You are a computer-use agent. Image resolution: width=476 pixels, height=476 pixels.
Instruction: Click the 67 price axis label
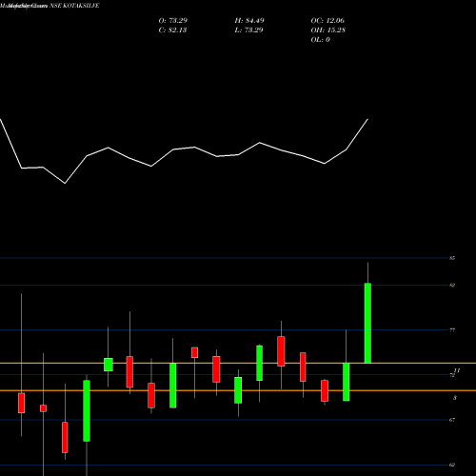point(452,420)
